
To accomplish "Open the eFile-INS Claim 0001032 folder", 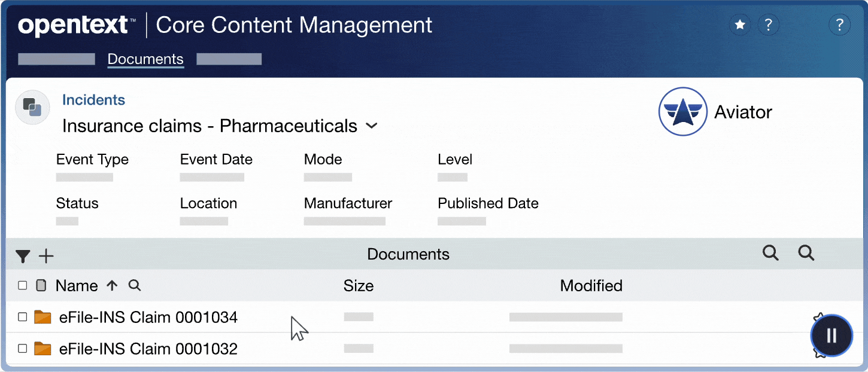I will [148, 349].
